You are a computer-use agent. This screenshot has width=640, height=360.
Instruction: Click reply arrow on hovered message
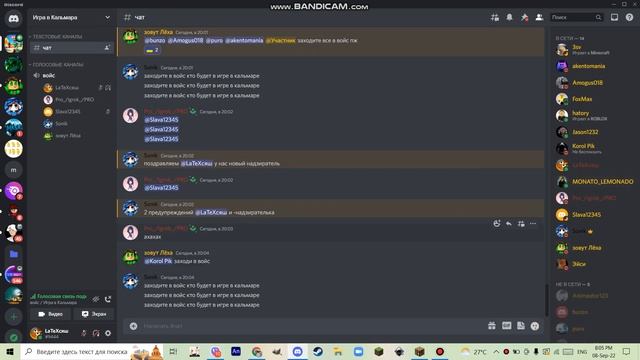pos(509,224)
